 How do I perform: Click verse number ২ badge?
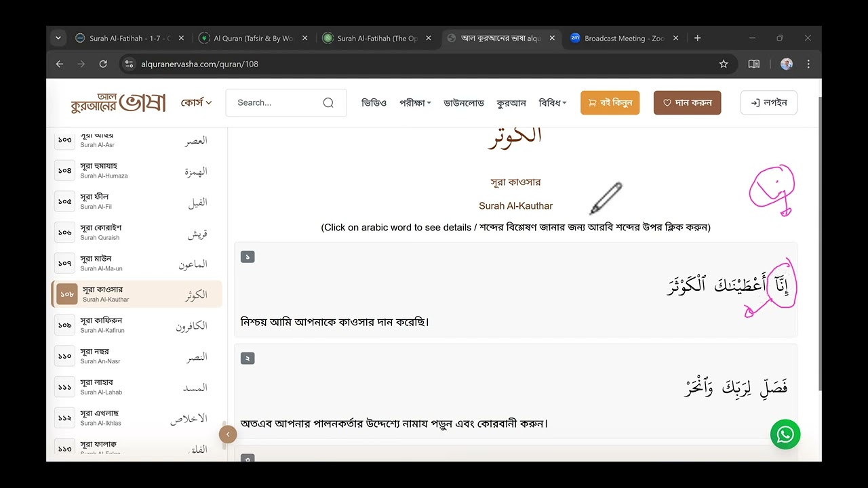coord(248,358)
